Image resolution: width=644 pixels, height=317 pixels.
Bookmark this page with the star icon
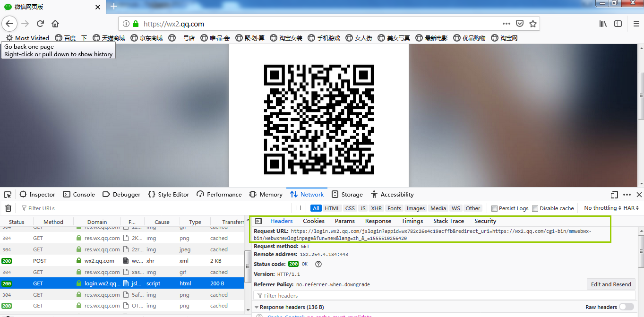533,24
